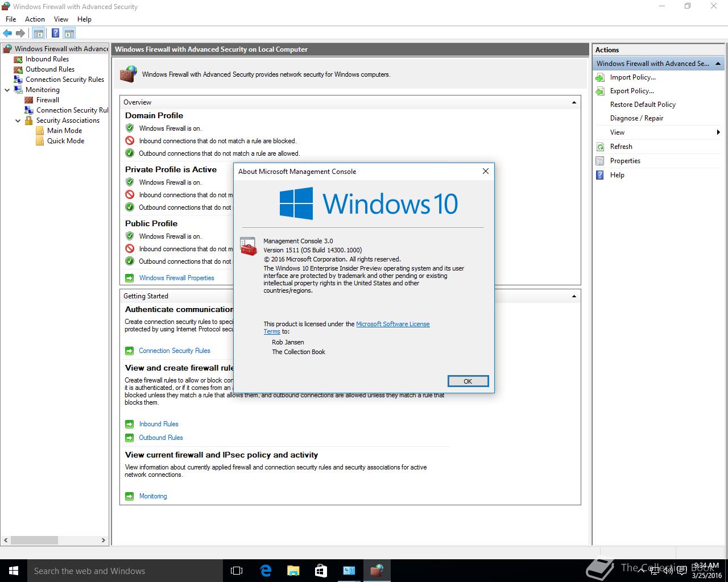The height and width of the screenshot is (582, 728).
Task: Click the Properties icon in Actions
Action: point(600,161)
